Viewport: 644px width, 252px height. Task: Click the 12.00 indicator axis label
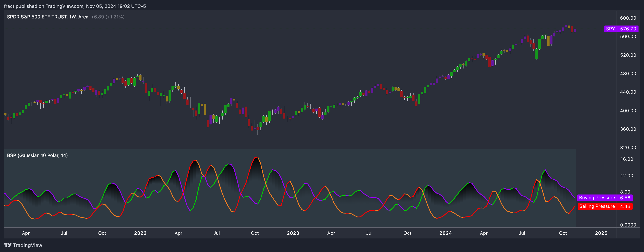pyautogui.click(x=627, y=176)
